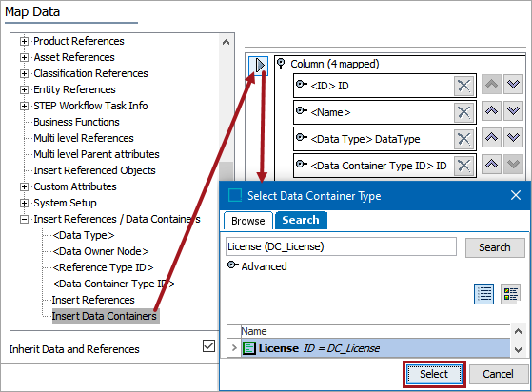The width and height of the screenshot is (532, 392).
Task: Expand System Setup tree node
Action: click(24, 203)
